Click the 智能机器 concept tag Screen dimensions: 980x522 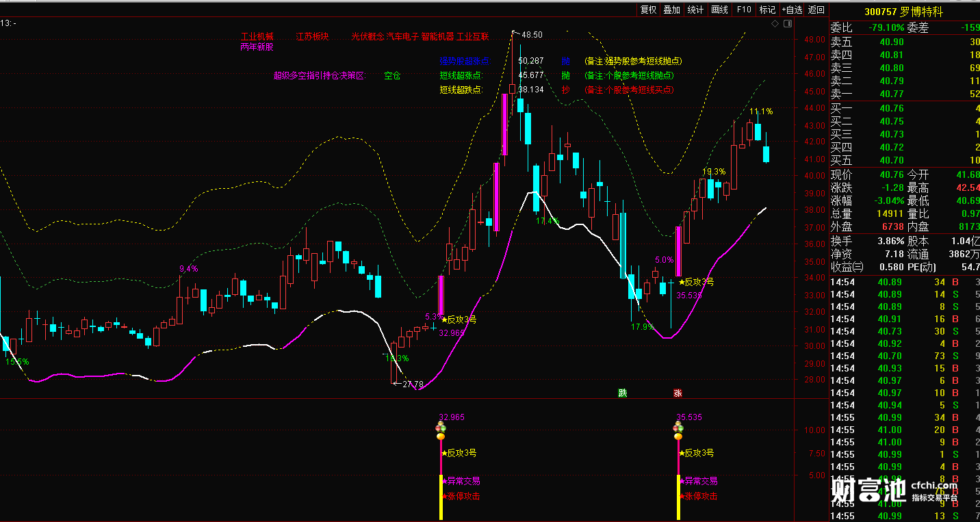438,36
